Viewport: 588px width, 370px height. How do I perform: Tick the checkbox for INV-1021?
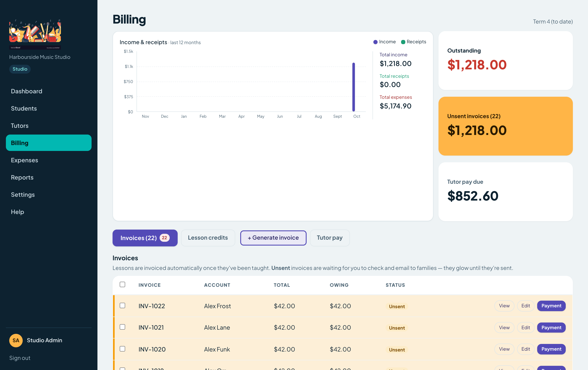[123, 327]
